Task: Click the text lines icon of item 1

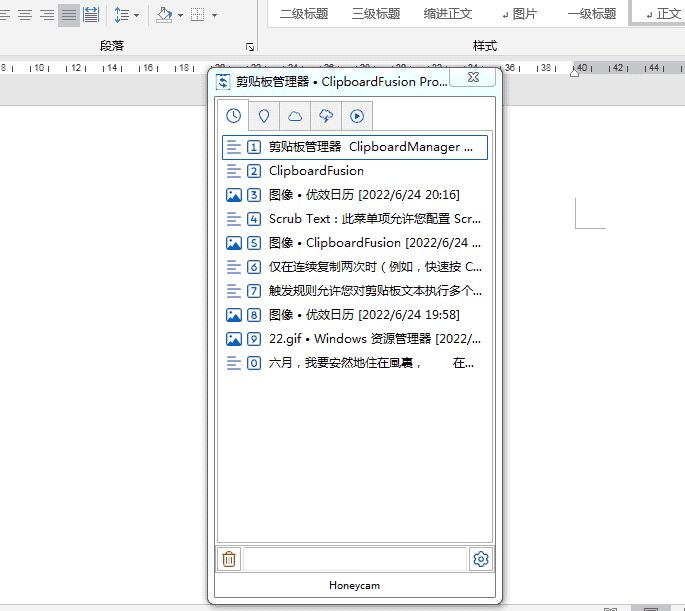Action: (234, 147)
